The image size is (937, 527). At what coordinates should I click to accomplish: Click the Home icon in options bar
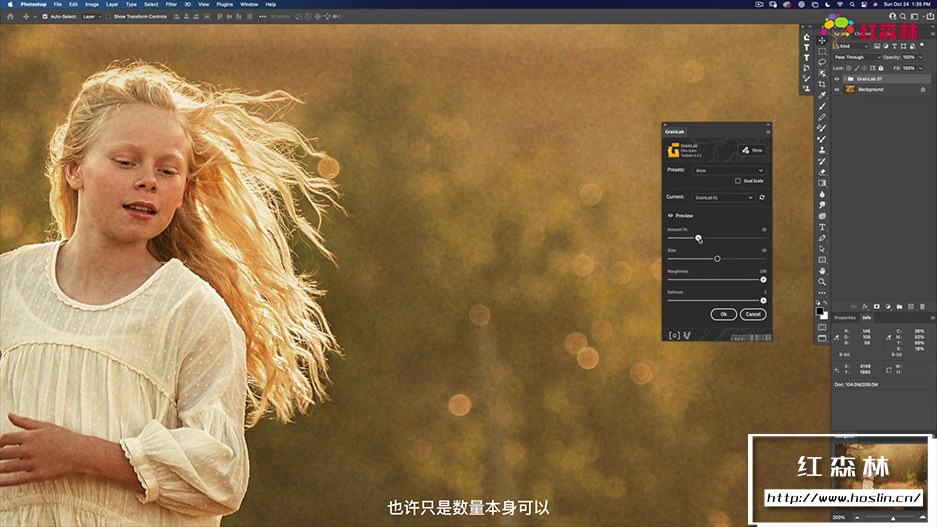tap(10, 17)
